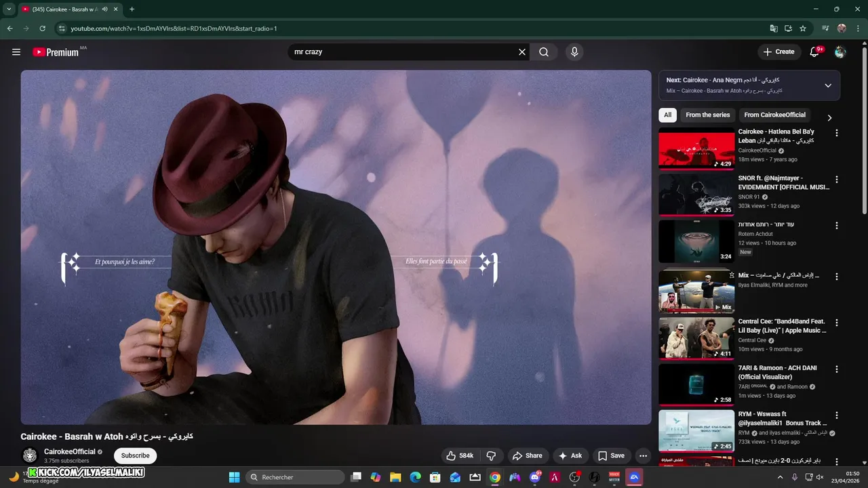Show more filter chips right arrow
This screenshot has width=868, height=488.
coord(829,117)
